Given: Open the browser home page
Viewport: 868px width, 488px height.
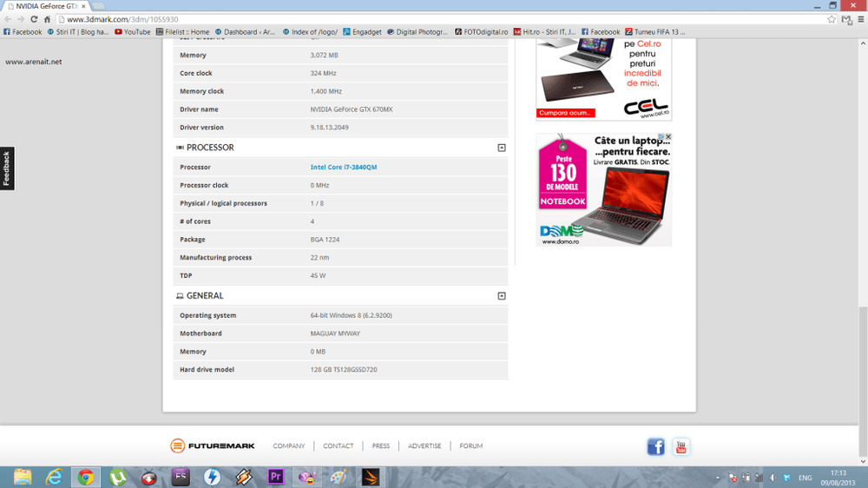Looking at the screenshot, I should coord(47,19).
